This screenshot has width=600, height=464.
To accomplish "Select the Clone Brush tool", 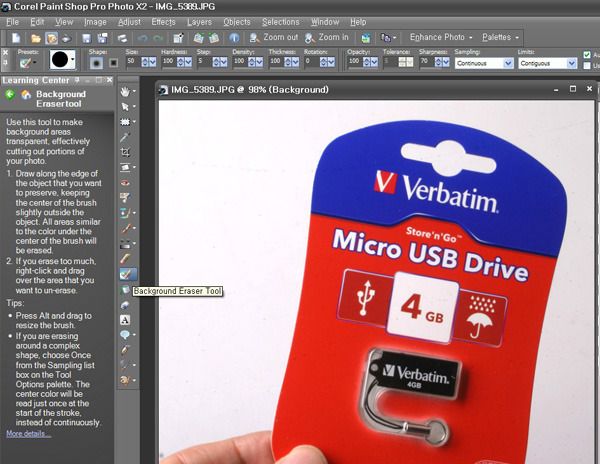I will [125, 213].
